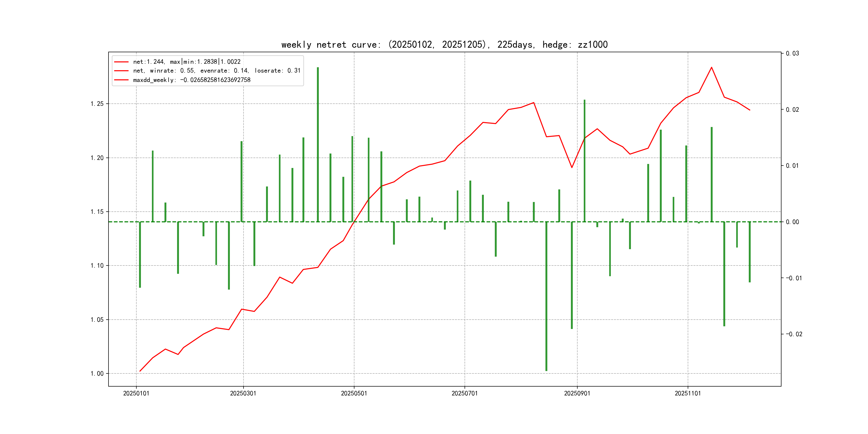Click the 1.00 left axis label

click(x=97, y=373)
